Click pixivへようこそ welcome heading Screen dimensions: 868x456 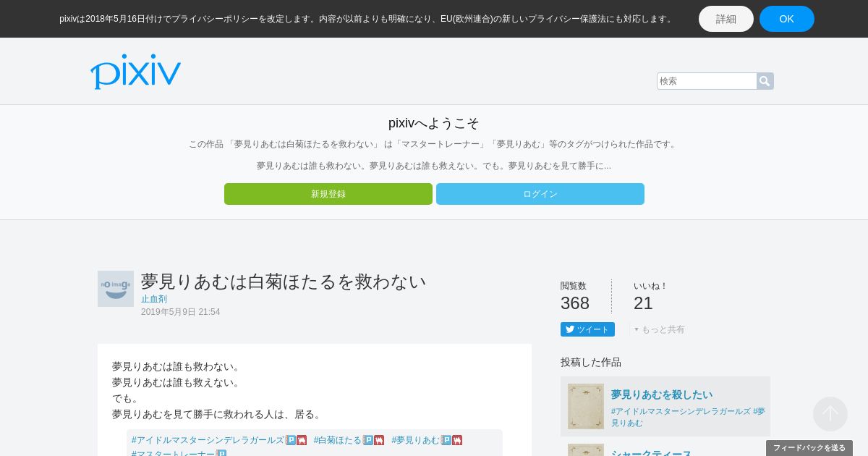[434, 123]
